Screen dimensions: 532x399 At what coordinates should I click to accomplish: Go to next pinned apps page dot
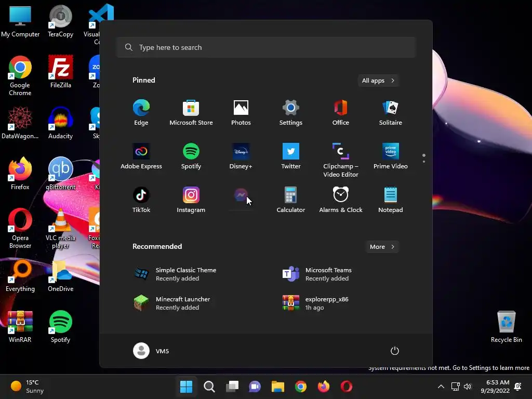424,162
